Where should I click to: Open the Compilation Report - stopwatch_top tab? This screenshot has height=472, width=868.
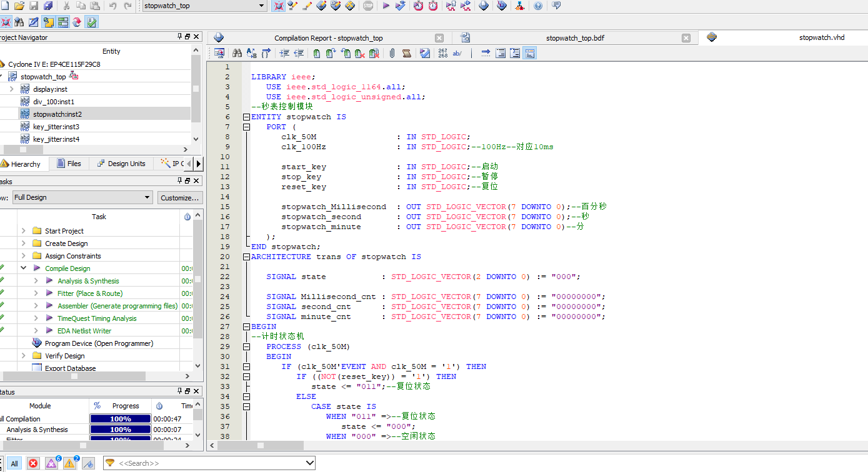pyautogui.click(x=328, y=38)
